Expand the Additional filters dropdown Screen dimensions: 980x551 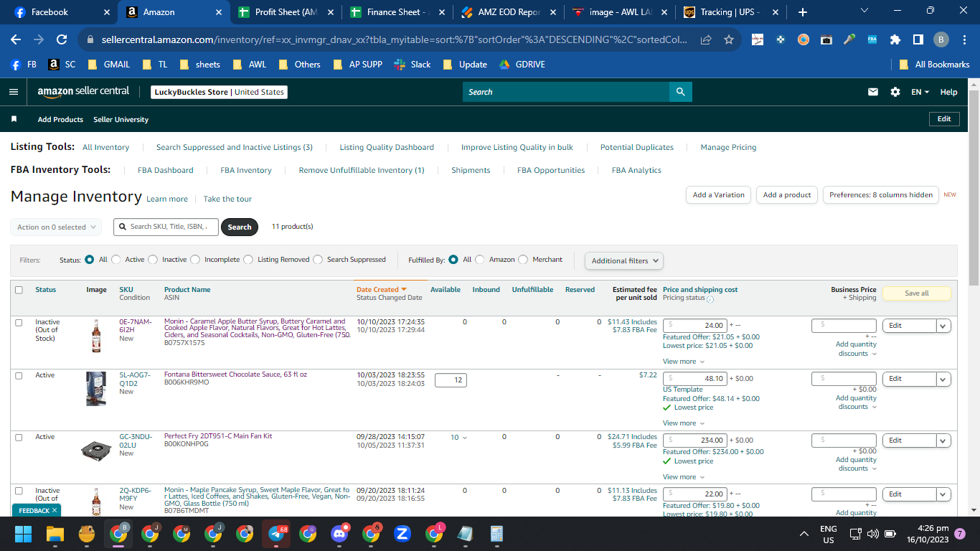(x=624, y=261)
